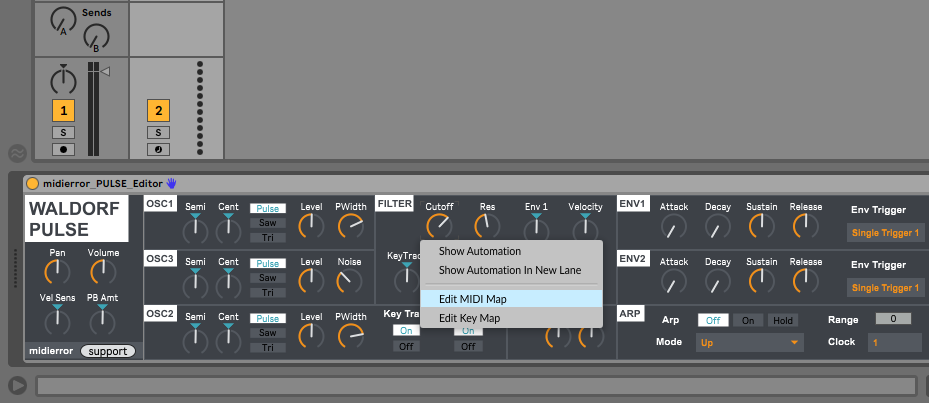Image resolution: width=929 pixels, height=403 pixels.
Task: Activate track 2 with its yellow button
Action: point(158,110)
